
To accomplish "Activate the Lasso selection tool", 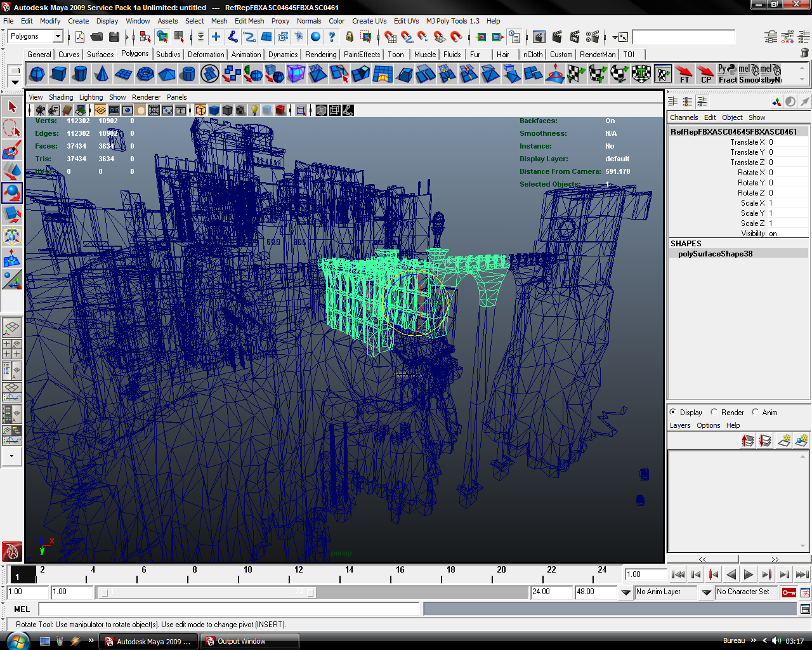I will coord(12,128).
